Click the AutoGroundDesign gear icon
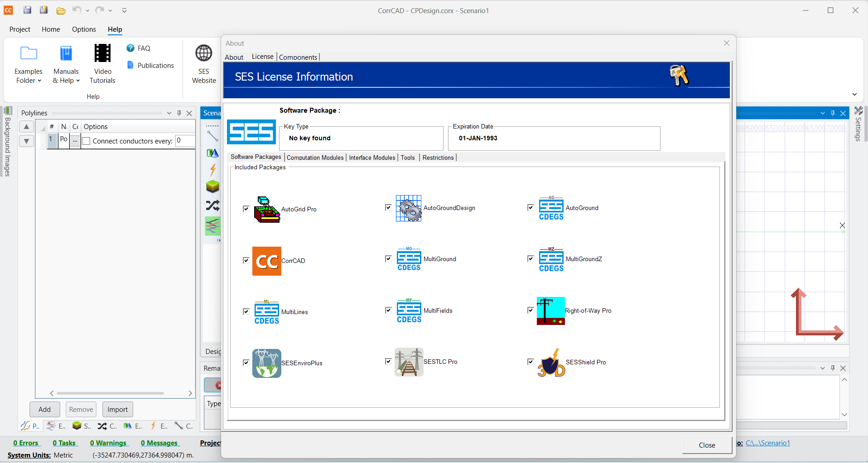 [409, 208]
